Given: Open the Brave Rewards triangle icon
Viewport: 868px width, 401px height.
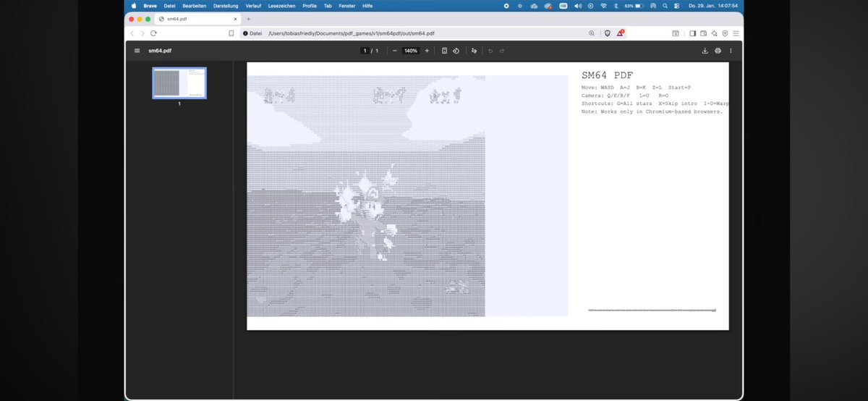Looking at the screenshot, I should pos(621,33).
